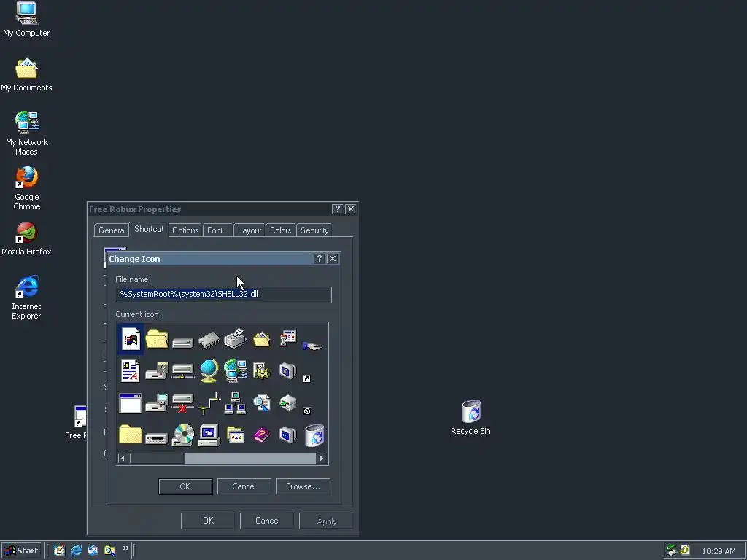
Task: Select the sharing hand icon
Action: [312, 345]
